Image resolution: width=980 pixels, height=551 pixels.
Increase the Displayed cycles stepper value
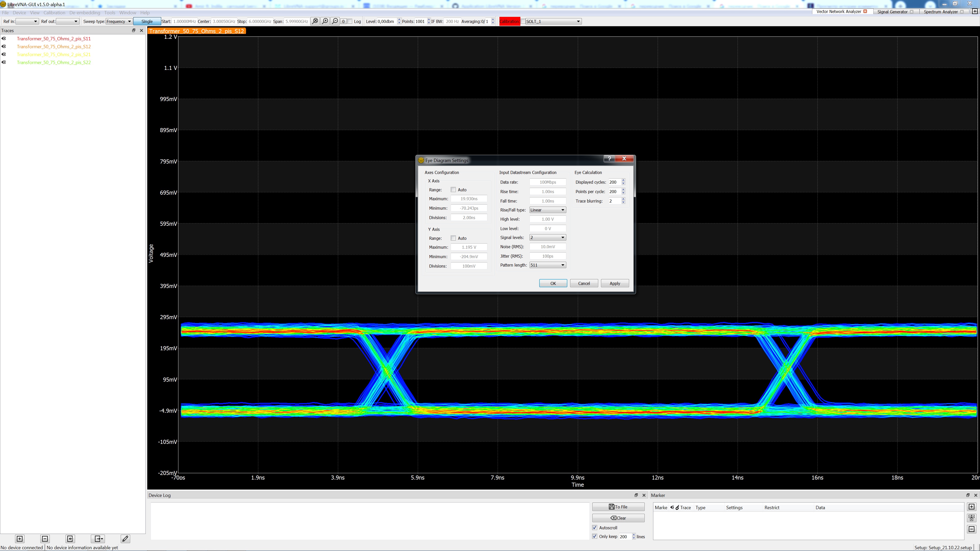point(623,180)
